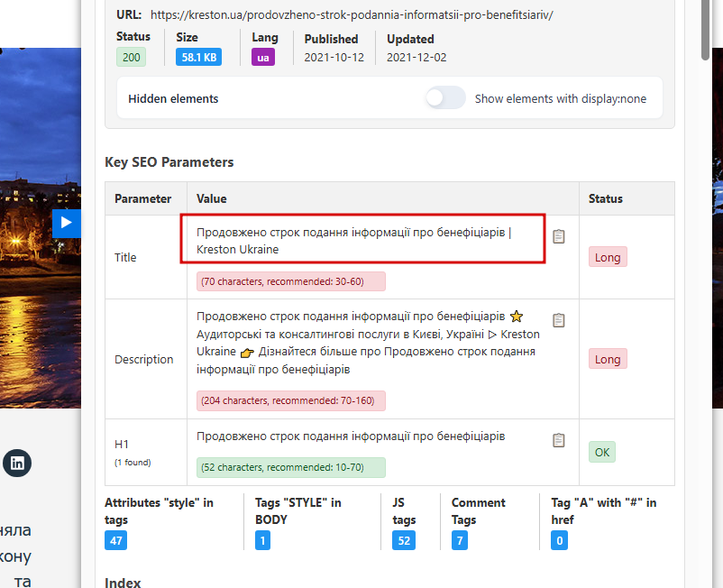This screenshot has height=588, width=723.
Task: Open the kreston.ua page URL
Action: tap(352, 14)
